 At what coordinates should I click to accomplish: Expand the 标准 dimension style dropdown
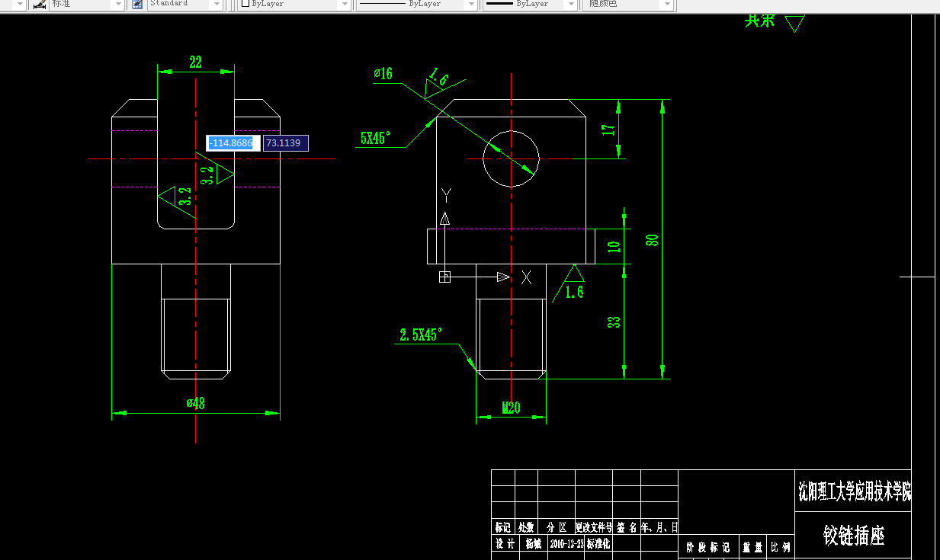(117, 4)
